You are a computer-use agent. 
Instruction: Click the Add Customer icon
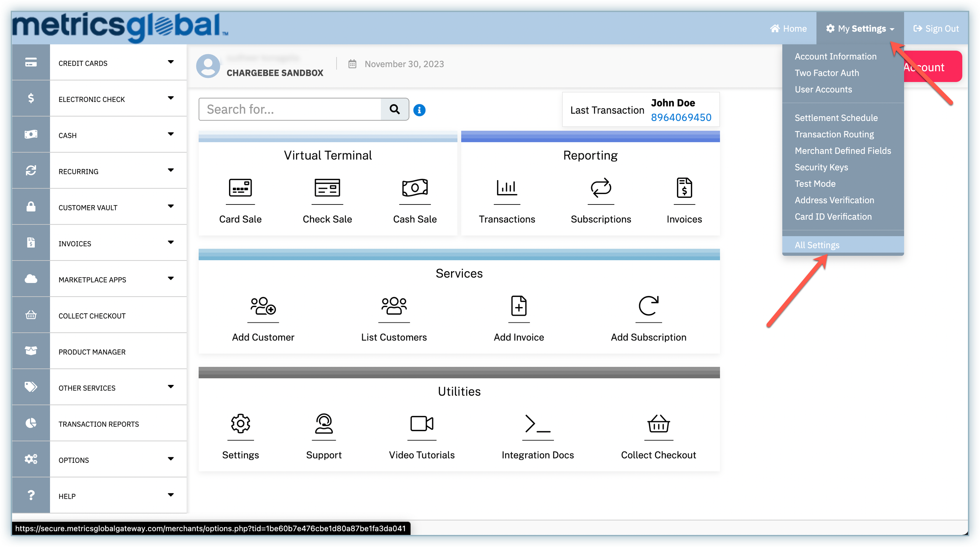pos(263,306)
